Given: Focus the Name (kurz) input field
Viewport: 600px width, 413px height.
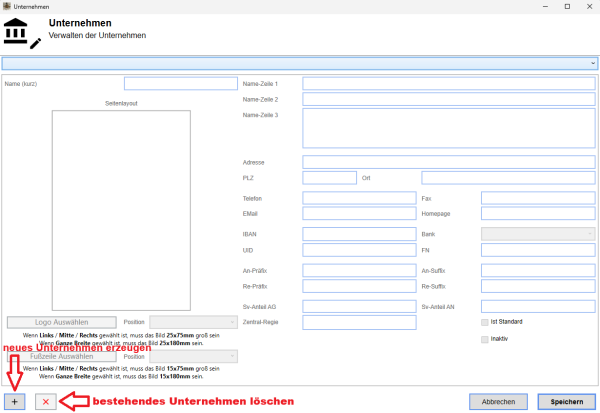Looking at the screenshot, I should coord(181,84).
